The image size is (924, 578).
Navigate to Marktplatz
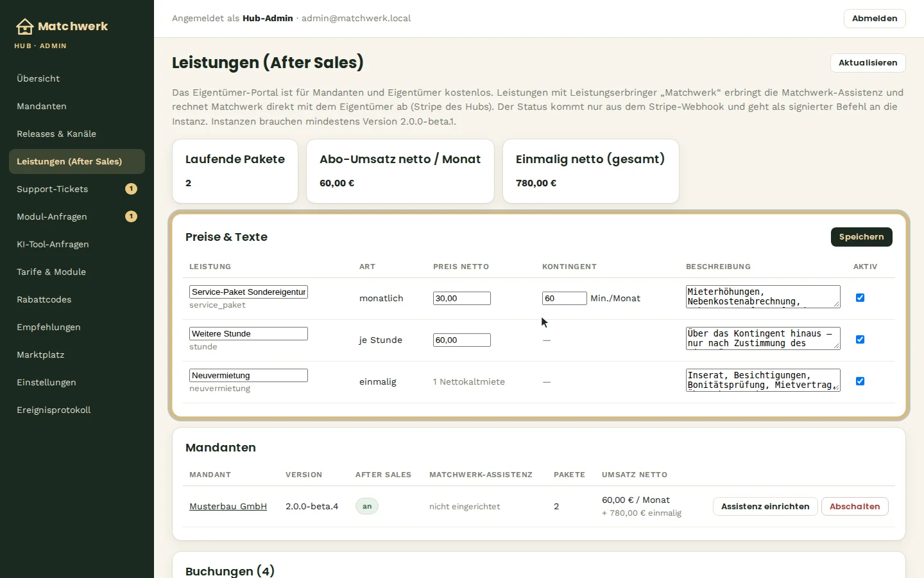[x=77, y=355]
